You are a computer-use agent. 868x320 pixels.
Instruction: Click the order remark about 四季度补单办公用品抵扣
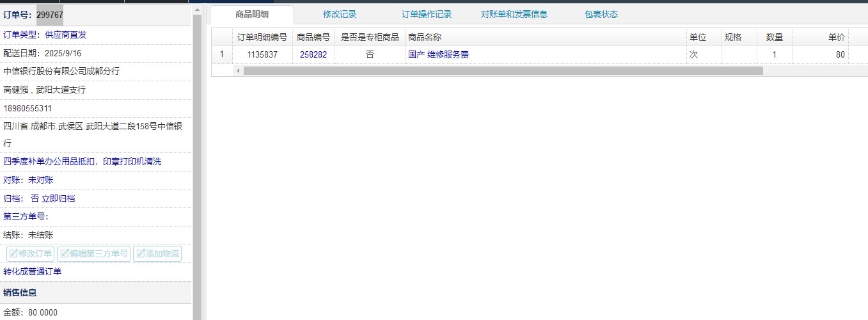point(83,161)
